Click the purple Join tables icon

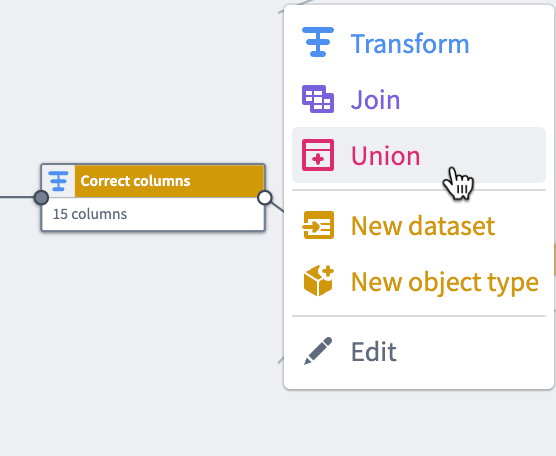[x=318, y=99]
